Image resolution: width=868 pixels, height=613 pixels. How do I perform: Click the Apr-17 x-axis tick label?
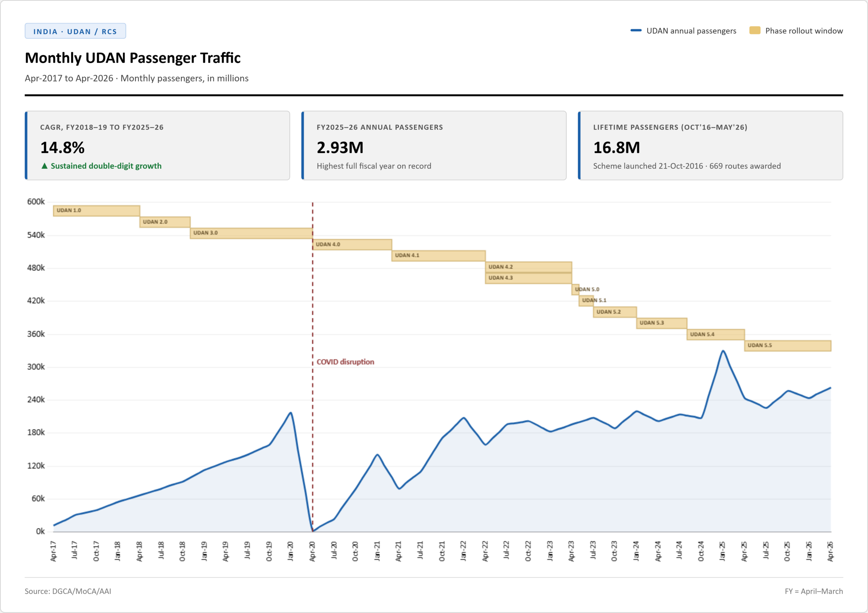(53, 551)
